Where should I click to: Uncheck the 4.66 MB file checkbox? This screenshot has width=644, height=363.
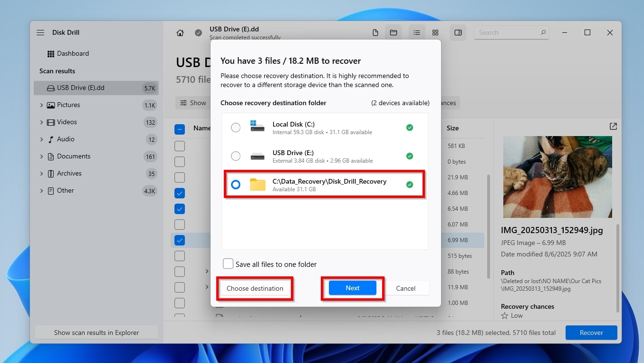[180, 193]
